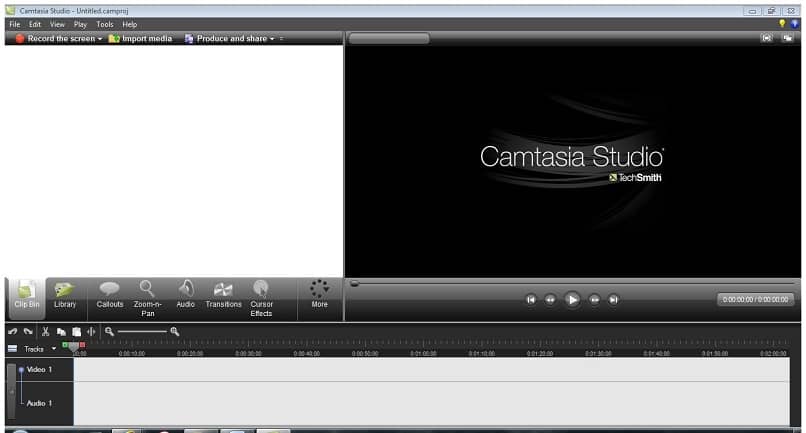Select the Audio 1 track label

click(40, 403)
